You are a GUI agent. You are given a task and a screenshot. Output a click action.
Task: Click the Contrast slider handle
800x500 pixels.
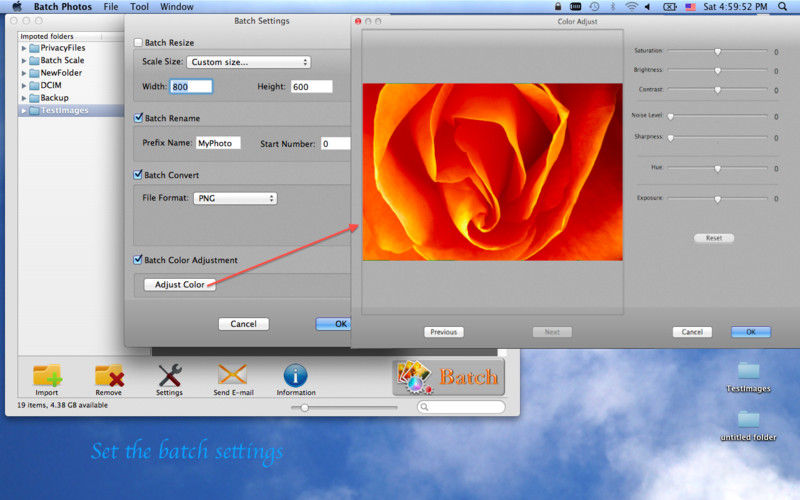tap(717, 90)
